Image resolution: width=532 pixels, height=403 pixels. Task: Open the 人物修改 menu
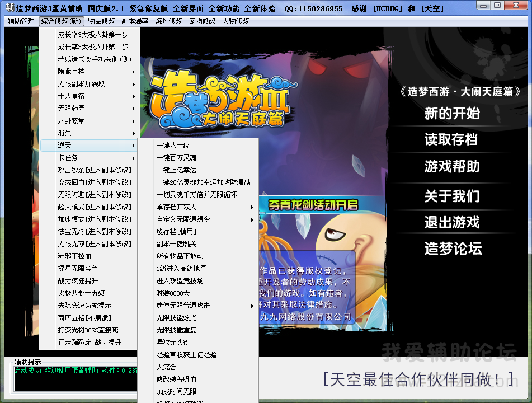tap(236, 21)
